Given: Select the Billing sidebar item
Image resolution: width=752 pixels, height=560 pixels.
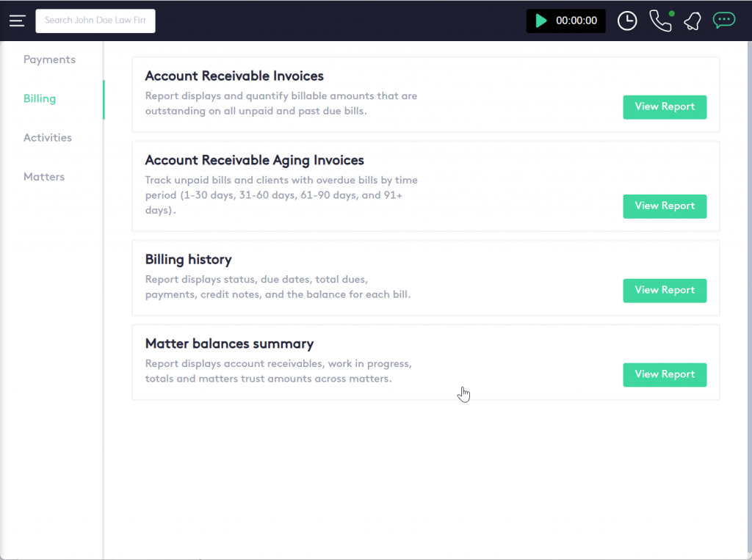Looking at the screenshot, I should click(x=40, y=98).
